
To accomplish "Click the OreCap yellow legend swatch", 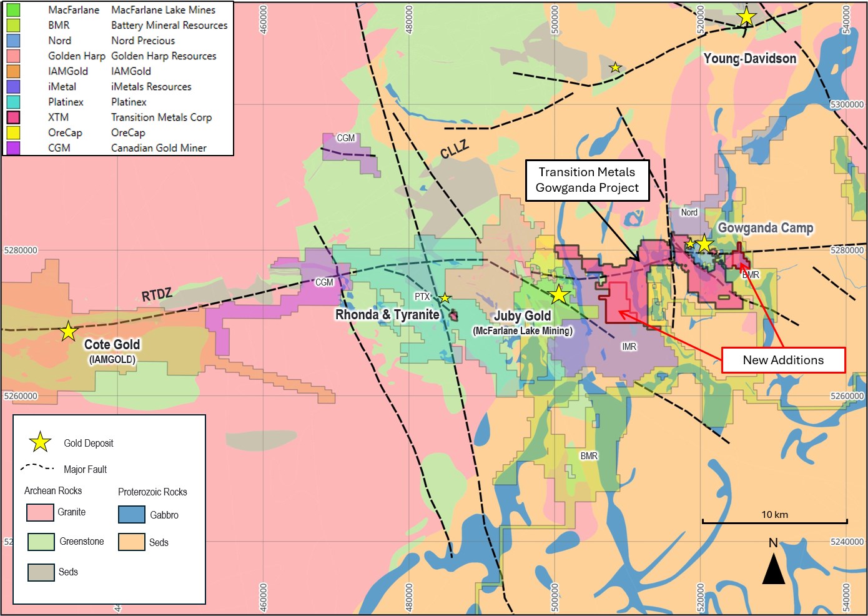I will [x=13, y=132].
